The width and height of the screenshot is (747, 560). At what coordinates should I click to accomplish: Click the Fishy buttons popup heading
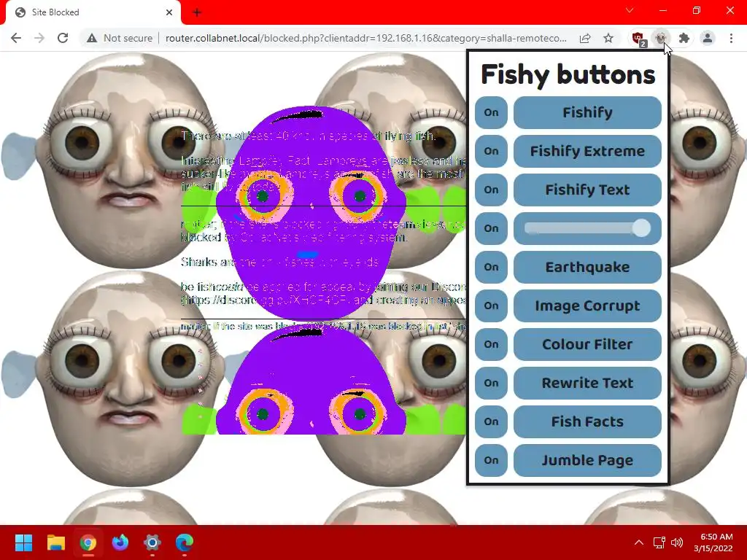pyautogui.click(x=568, y=75)
